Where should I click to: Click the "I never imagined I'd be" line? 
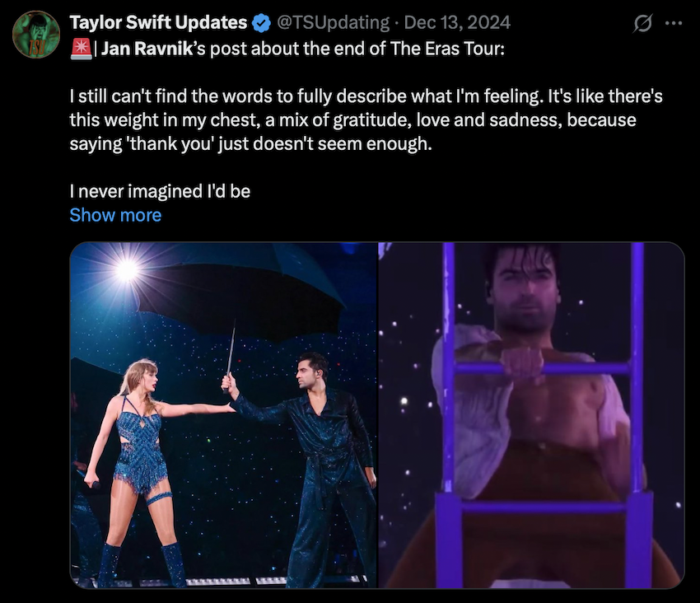pos(160,191)
